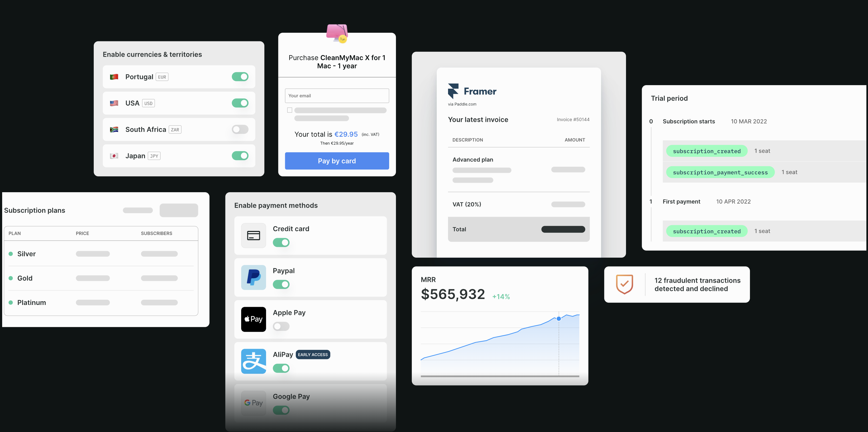Click the Apple Pay method icon
This screenshot has height=432, width=868.
(254, 319)
